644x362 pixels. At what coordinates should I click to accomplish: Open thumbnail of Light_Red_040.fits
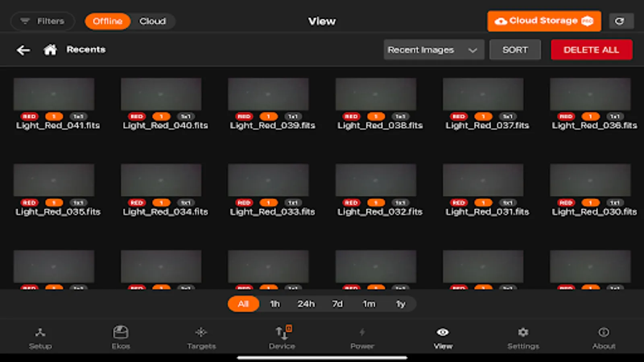point(161,94)
